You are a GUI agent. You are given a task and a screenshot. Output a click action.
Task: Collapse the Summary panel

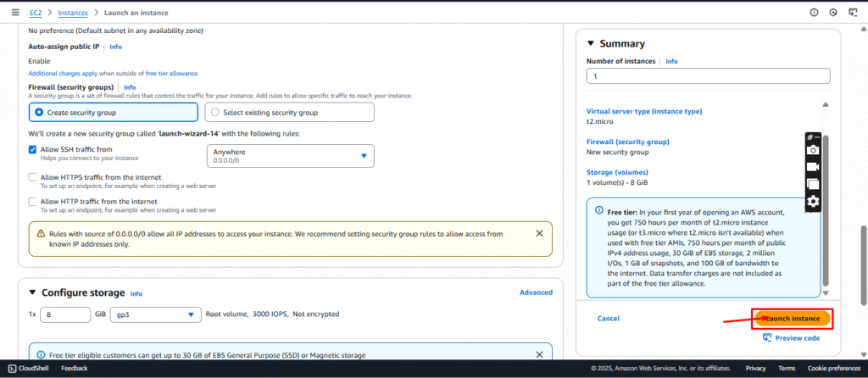coord(590,44)
